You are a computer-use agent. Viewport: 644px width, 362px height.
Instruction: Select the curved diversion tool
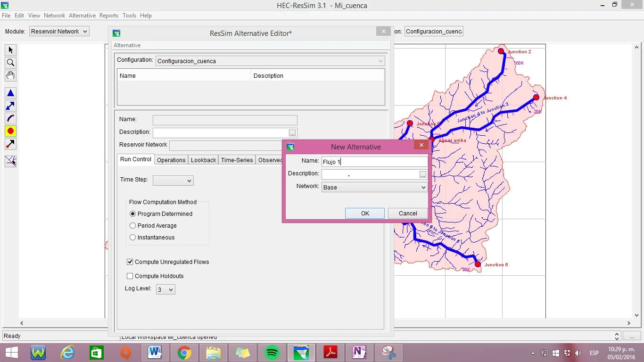tap(10, 118)
